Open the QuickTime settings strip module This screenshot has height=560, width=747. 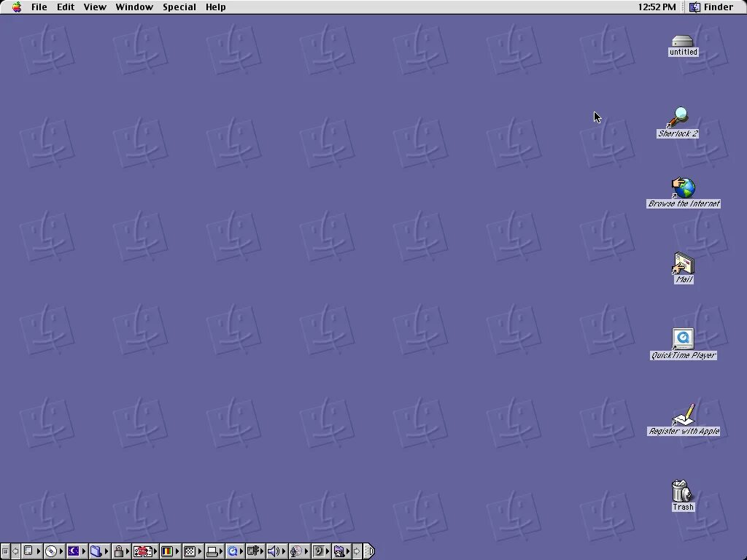click(x=235, y=551)
